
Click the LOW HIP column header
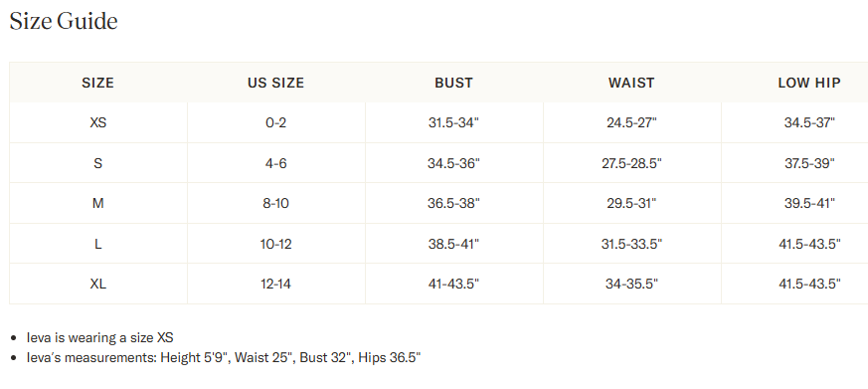coord(809,83)
